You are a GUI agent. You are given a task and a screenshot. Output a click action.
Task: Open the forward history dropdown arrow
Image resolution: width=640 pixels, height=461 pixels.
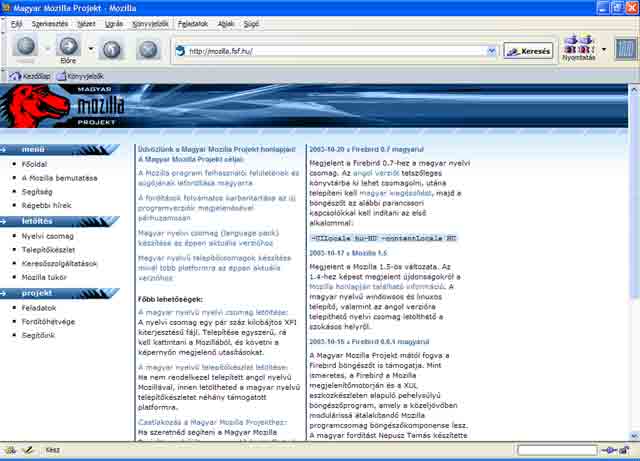pyautogui.click(x=91, y=49)
